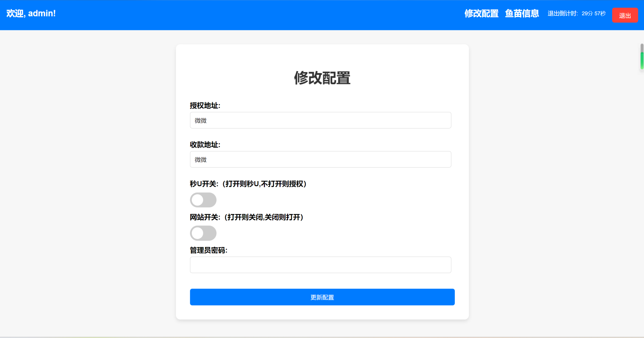
Task: Click inside the 收款地址 text box
Action: (320, 159)
